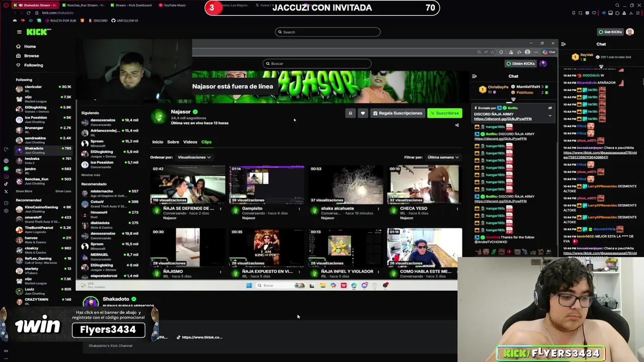
Task: Click the inner Buscar search field
Action: pyautogui.click(x=317, y=64)
